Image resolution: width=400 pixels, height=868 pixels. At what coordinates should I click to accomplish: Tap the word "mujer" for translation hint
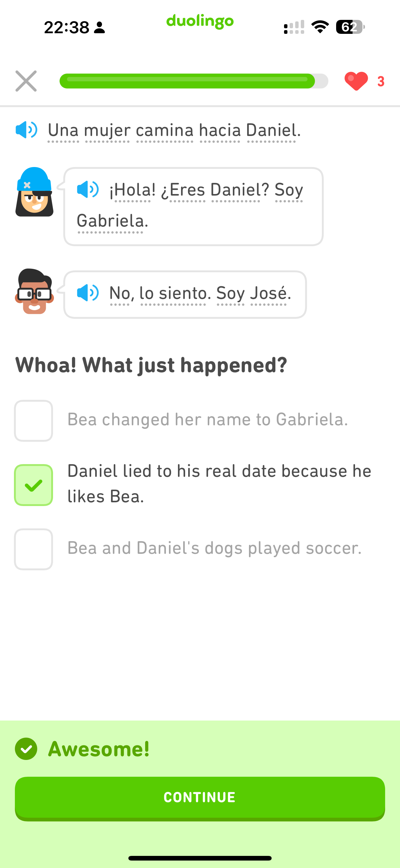(x=107, y=130)
